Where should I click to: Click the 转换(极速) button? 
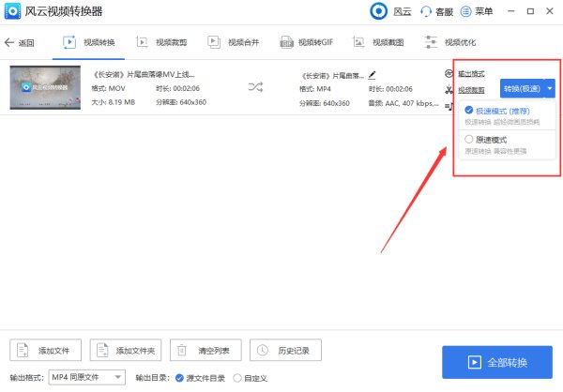click(x=522, y=89)
